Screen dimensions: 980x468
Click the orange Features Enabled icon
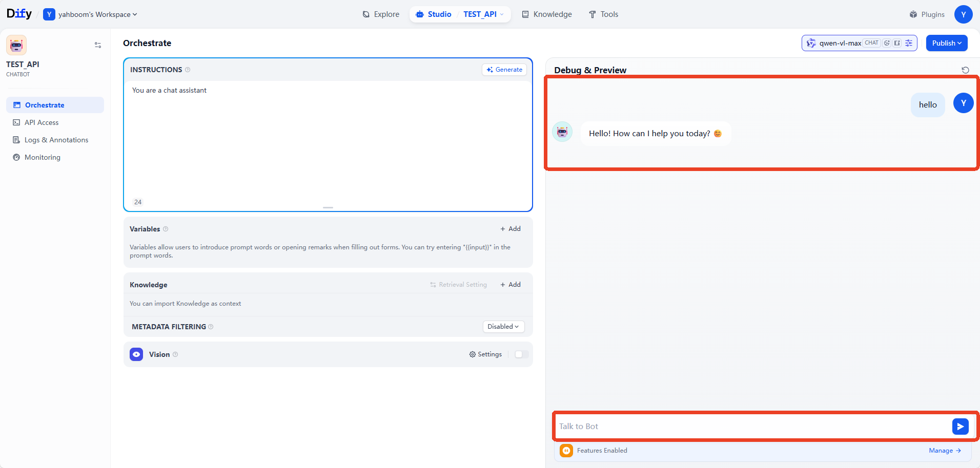click(x=566, y=451)
